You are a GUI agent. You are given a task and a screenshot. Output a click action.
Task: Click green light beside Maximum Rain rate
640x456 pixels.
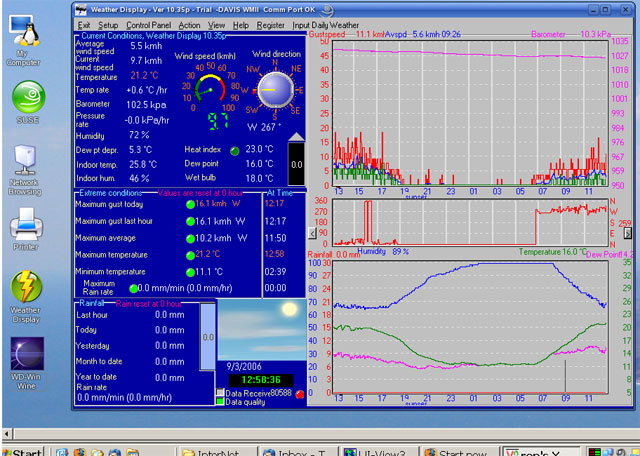(133, 289)
